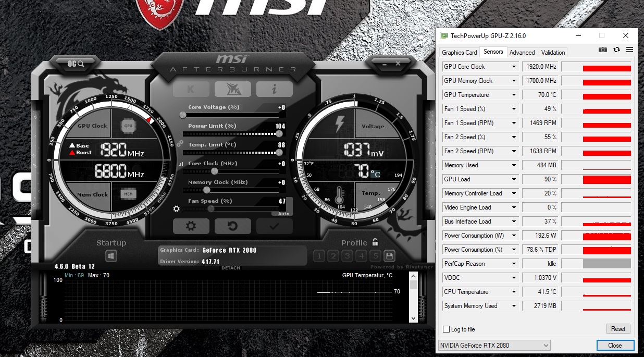Refresh GPU-Z sensors

pyautogui.click(x=617, y=50)
